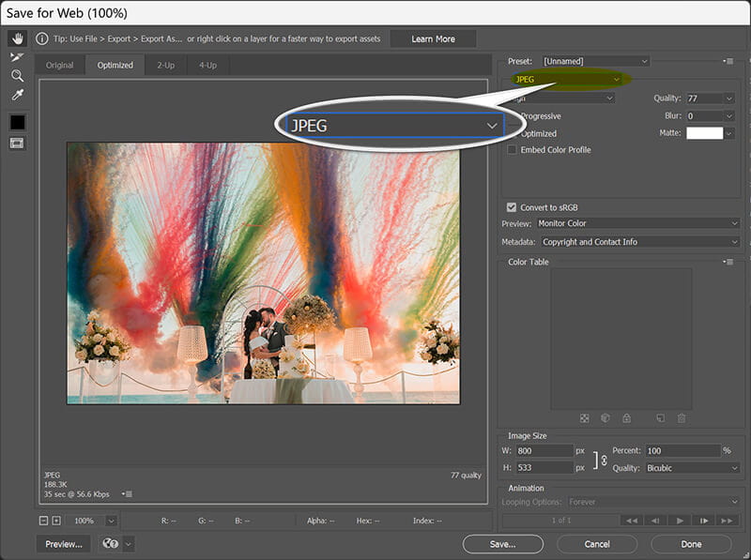Image resolution: width=751 pixels, height=560 pixels.
Task: Uncheck Convert to sRGB
Action: point(511,207)
